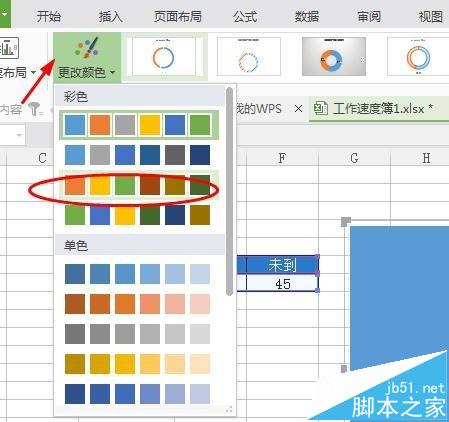Open the 插入 ribbon tab
The height and width of the screenshot is (422, 449).
tap(111, 16)
